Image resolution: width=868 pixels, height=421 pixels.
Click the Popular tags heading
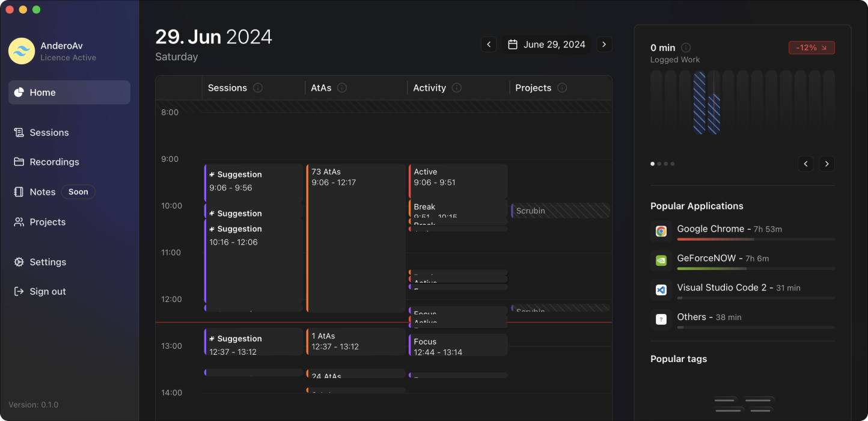pyautogui.click(x=679, y=359)
